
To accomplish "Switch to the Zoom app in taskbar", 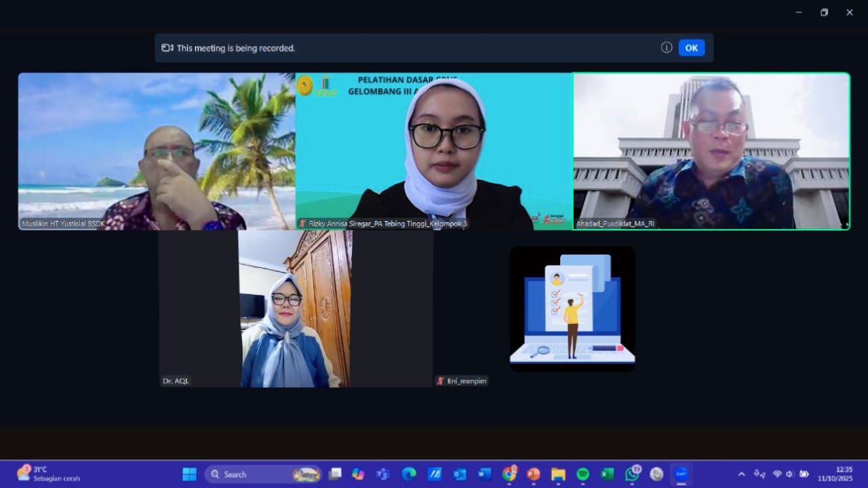I will click(680, 474).
